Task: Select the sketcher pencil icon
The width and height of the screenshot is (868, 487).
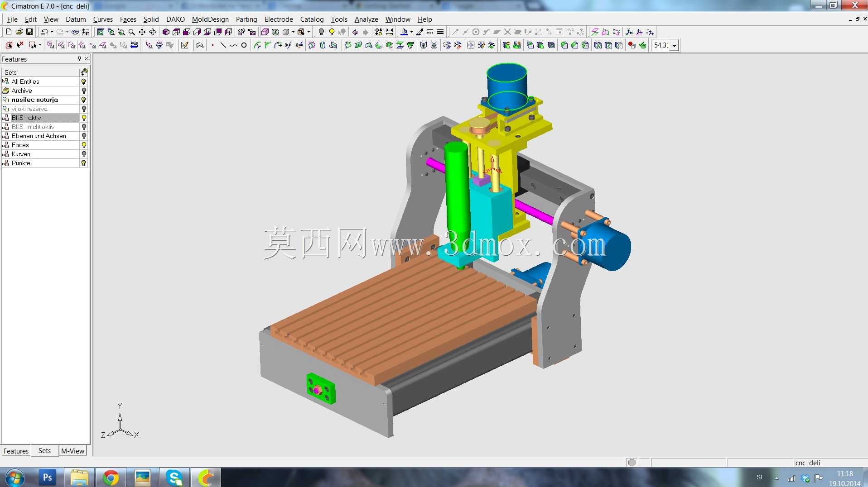Action: pos(185,45)
